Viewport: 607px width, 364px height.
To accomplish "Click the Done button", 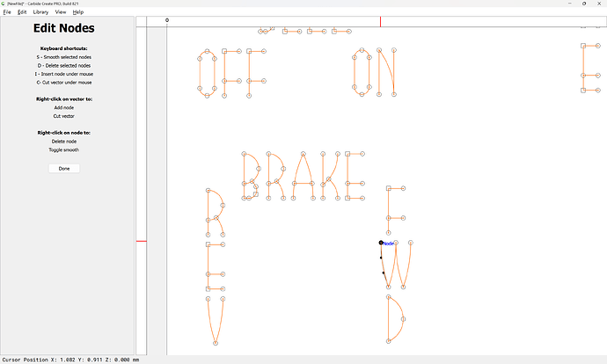I will point(64,168).
